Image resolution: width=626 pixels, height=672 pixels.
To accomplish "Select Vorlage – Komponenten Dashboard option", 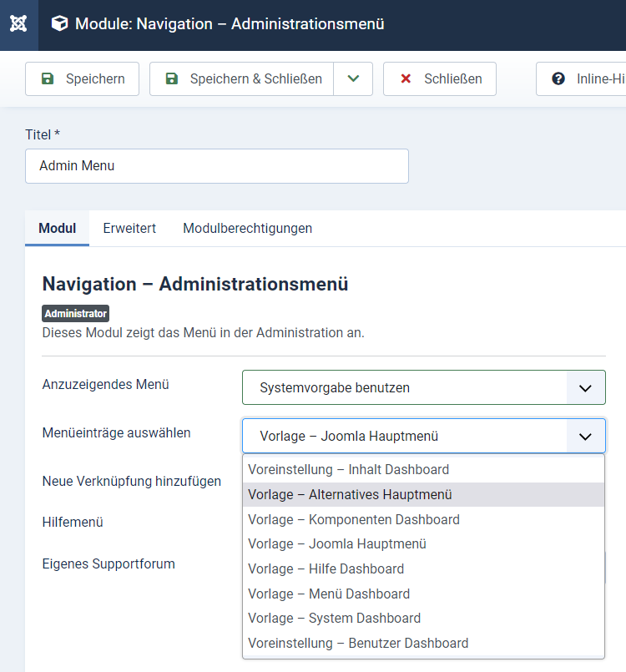I will click(x=353, y=520).
